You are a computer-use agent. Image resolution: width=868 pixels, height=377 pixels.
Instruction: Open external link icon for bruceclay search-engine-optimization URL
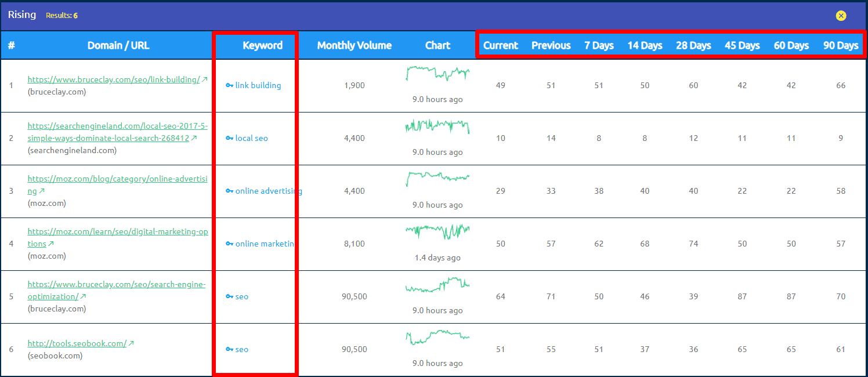83,297
